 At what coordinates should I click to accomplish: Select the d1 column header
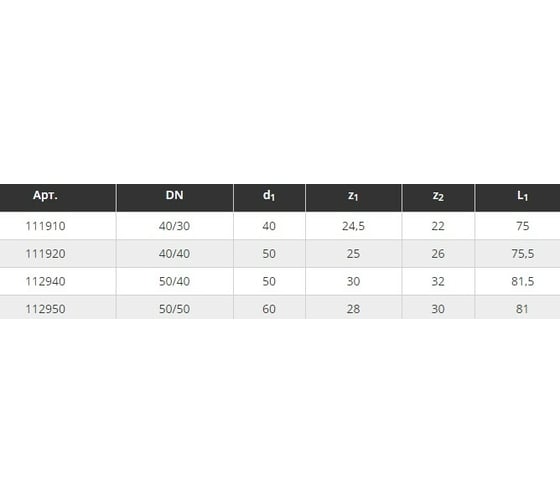click(269, 195)
